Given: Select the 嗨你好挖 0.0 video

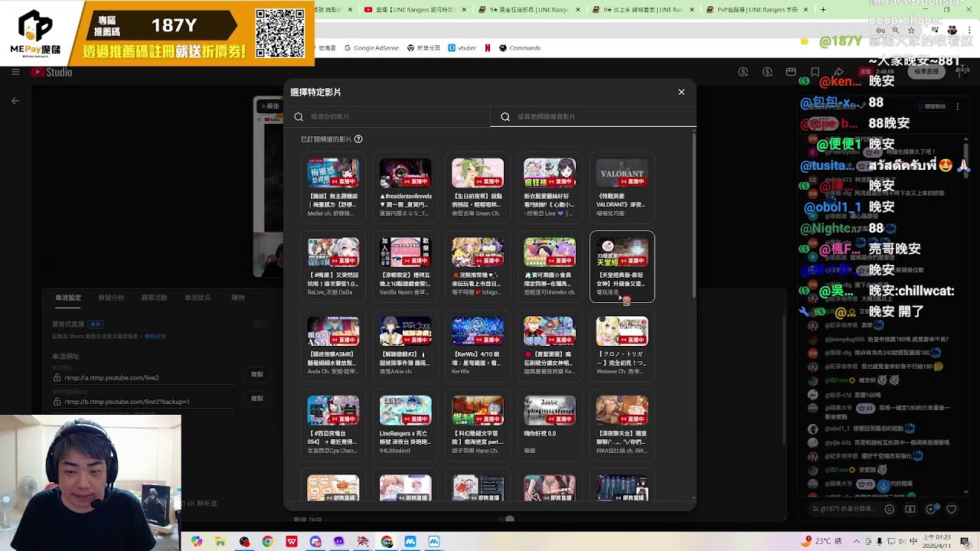Looking at the screenshot, I should (549, 425).
